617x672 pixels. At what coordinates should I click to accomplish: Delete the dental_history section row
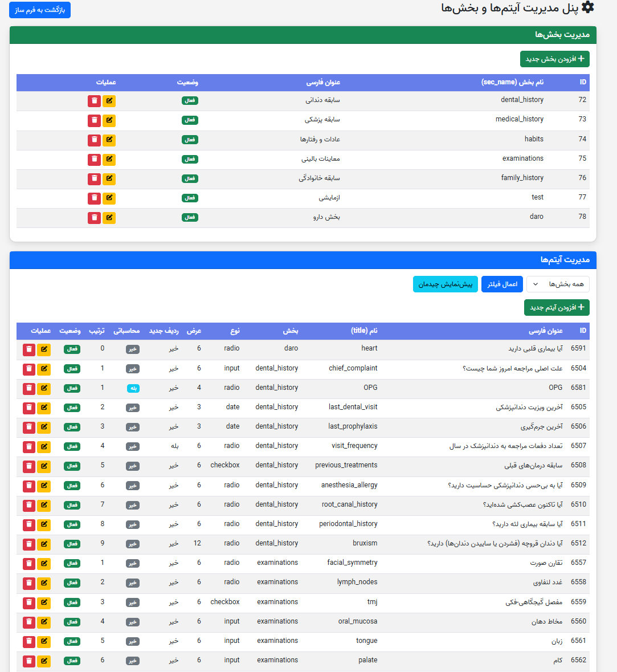pos(94,101)
